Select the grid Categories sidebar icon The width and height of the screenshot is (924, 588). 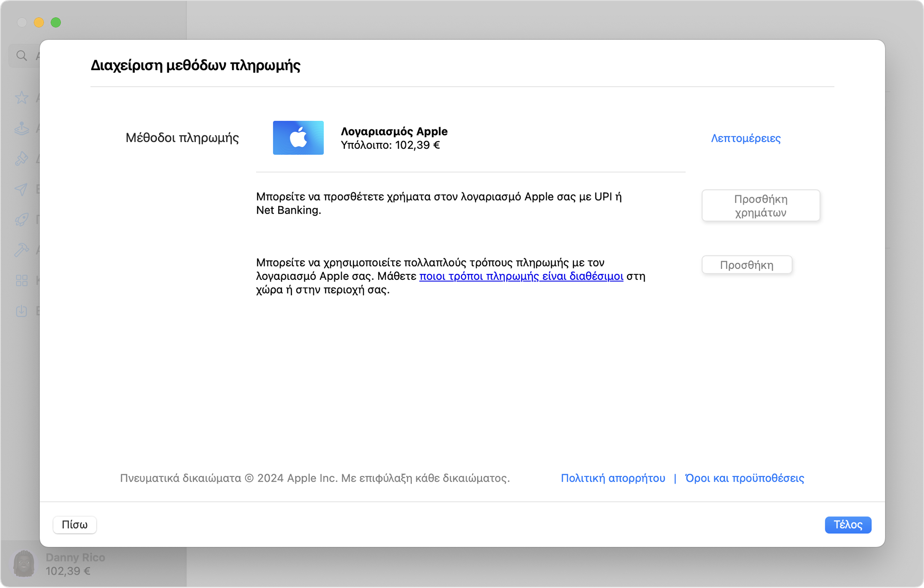21,280
